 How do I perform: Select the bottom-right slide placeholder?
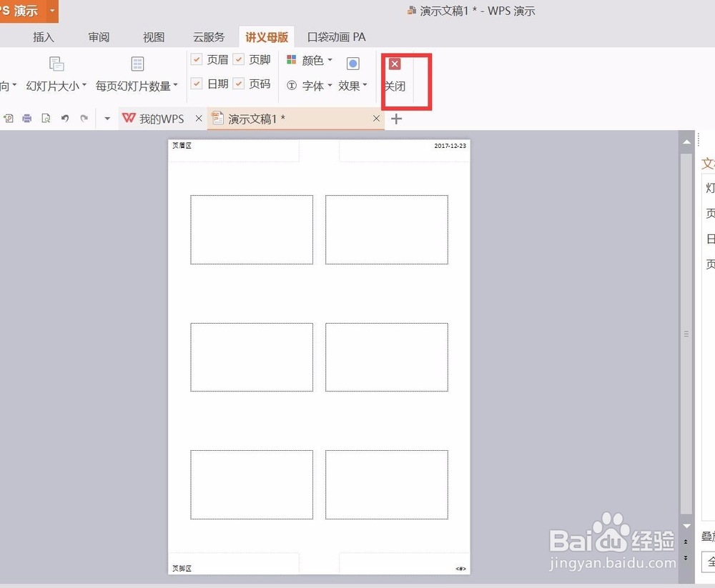point(387,484)
